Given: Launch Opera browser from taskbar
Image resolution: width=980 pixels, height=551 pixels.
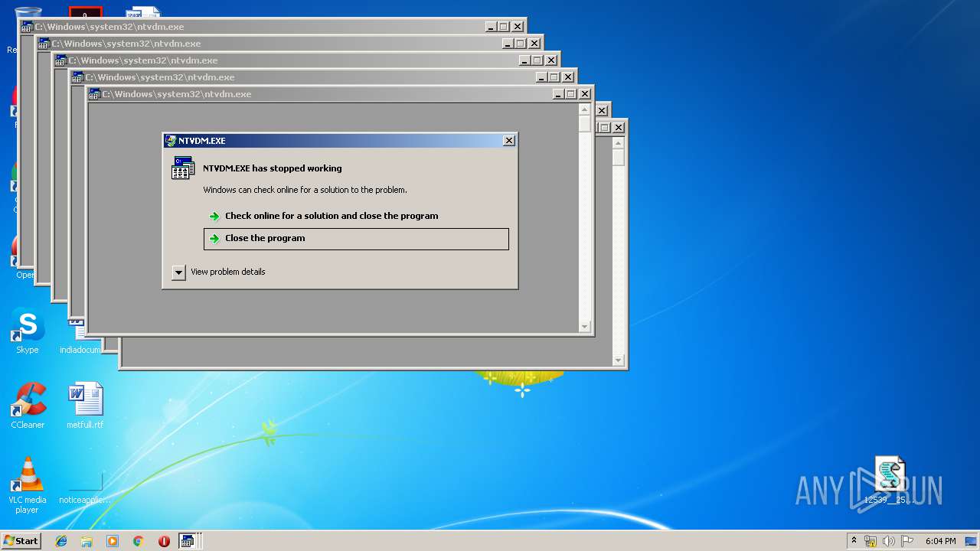Looking at the screenshot, I should (164, 541).
